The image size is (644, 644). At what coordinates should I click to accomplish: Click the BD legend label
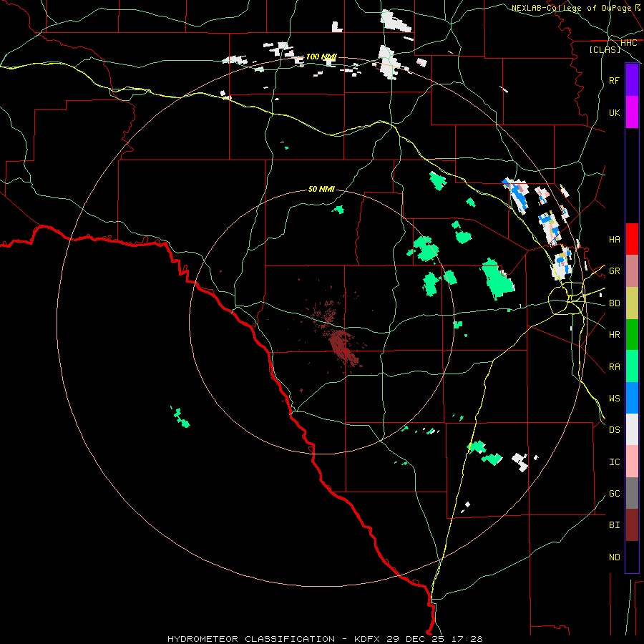pyautogui.click(x=614, y=303)
